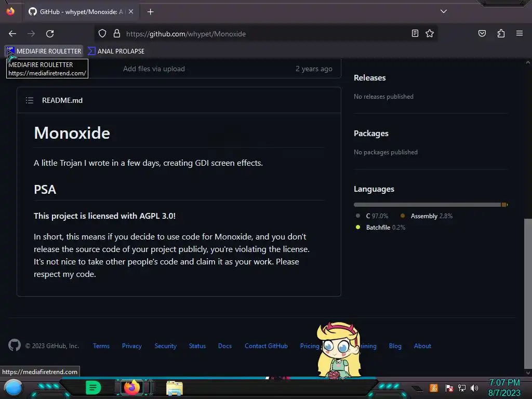Viewport: 532px width, 399px height.
Task: Open README outline list icon
Action: (x=30, y=100)
